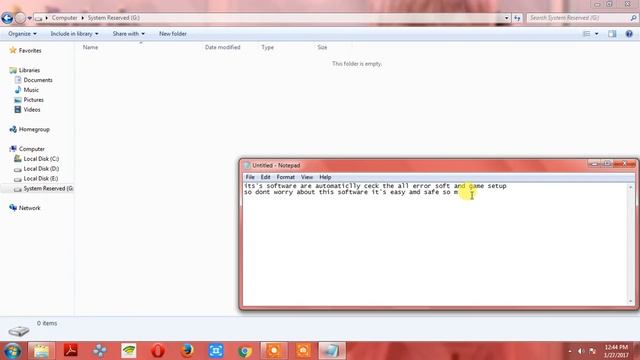Click the search magnifier icon
This screenshot has width=640, height=360.
633,18
